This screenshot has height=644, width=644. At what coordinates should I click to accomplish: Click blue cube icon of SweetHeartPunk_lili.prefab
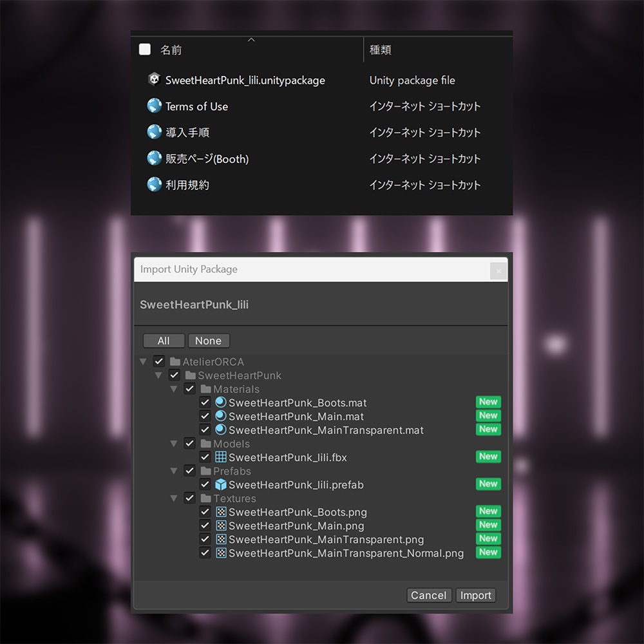point(221,484)
